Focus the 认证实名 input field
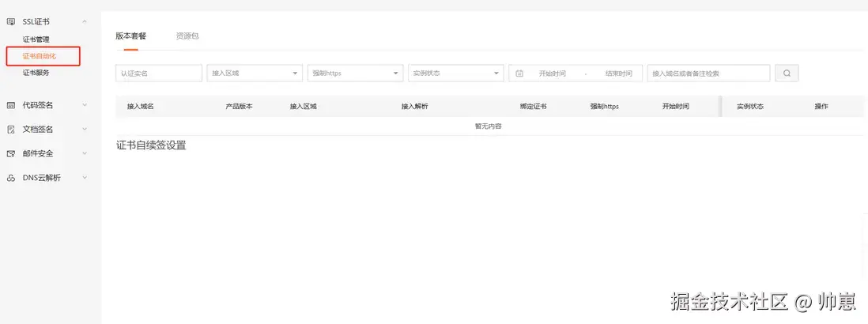Screen dimensions: 868x324 click(x=159, y=73)
